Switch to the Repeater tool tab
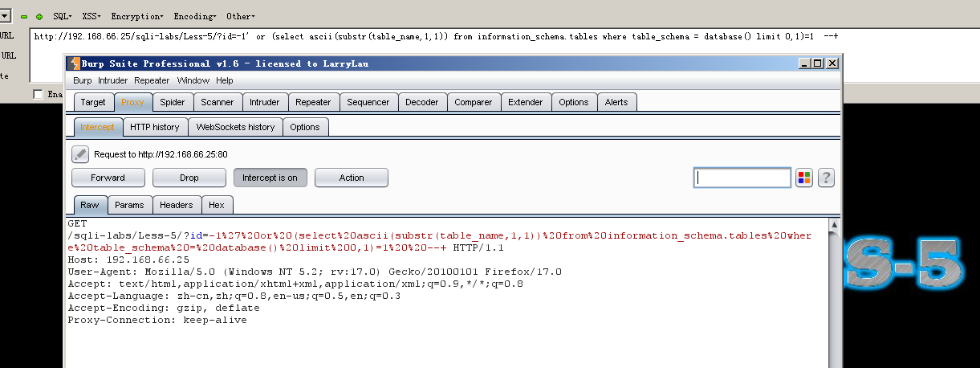The width and height of the screenshot is (980, 368). click(x=313, y=102)
